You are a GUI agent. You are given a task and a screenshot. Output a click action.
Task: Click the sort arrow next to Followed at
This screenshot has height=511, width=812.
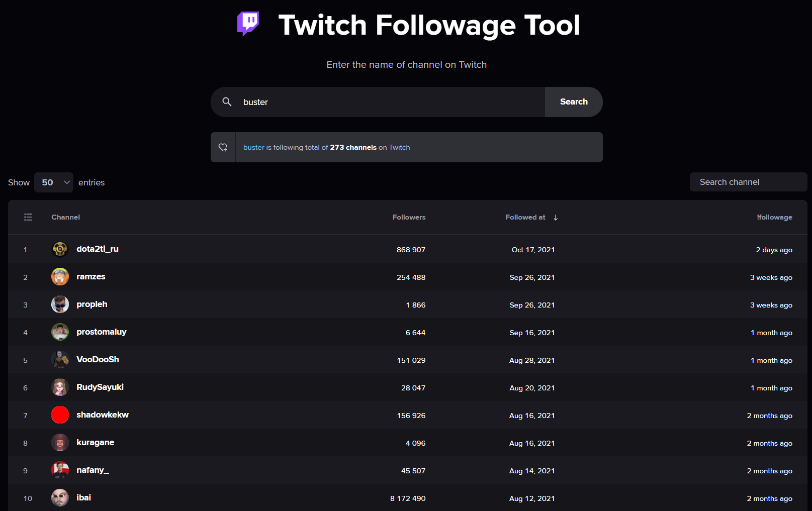(556, 218)
